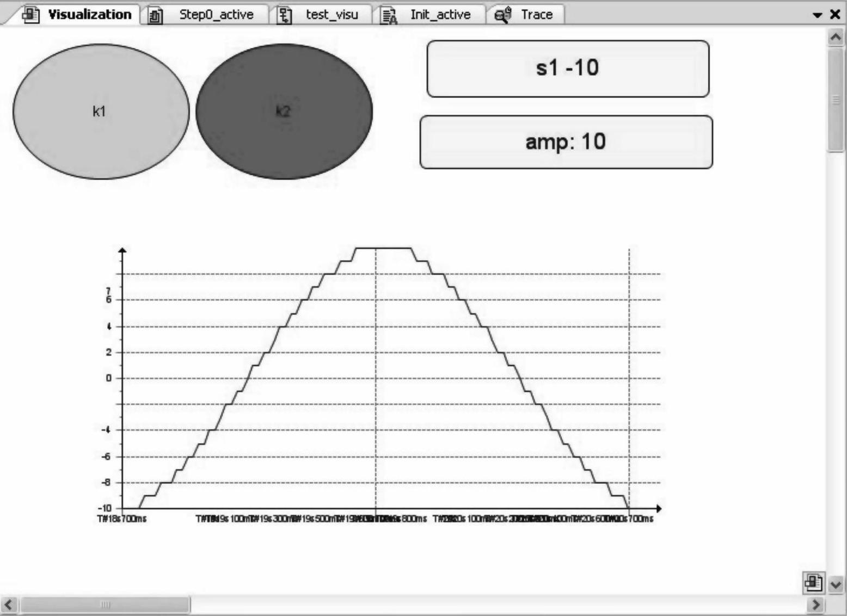This screenshot has width=847, height=616.
Task: Click the light k1 ellipse
Action: (101, 112)
